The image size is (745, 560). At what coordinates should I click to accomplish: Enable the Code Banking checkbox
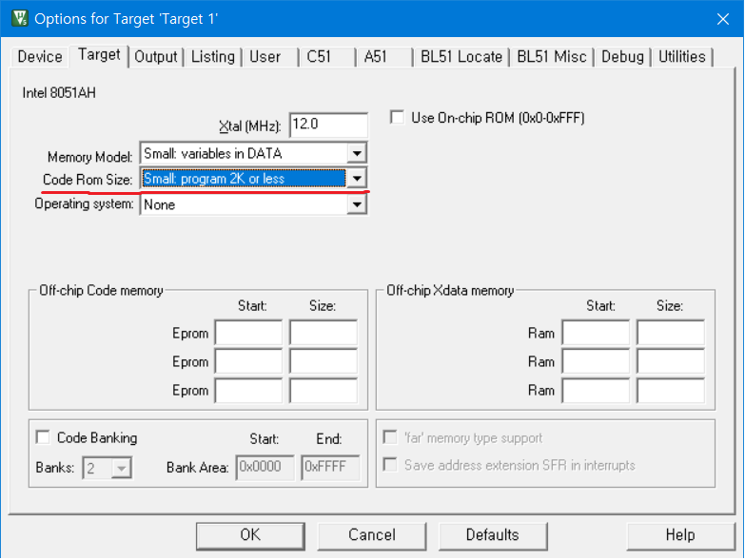(43, 437)
